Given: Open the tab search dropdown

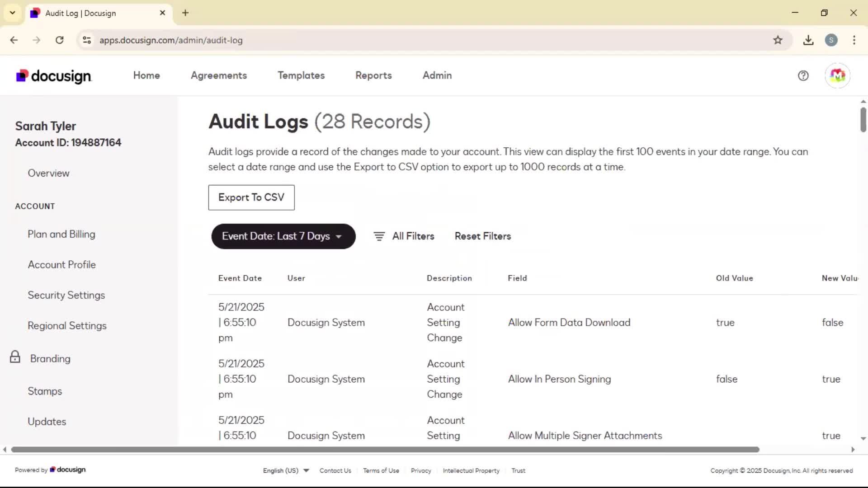Looking at the screenshot, I should point(13,13).
